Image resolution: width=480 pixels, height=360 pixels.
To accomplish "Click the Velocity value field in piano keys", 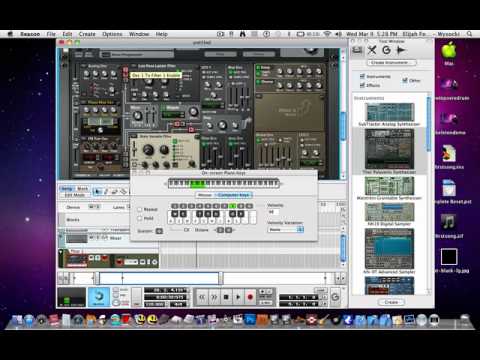I will [x=274, y=212].
